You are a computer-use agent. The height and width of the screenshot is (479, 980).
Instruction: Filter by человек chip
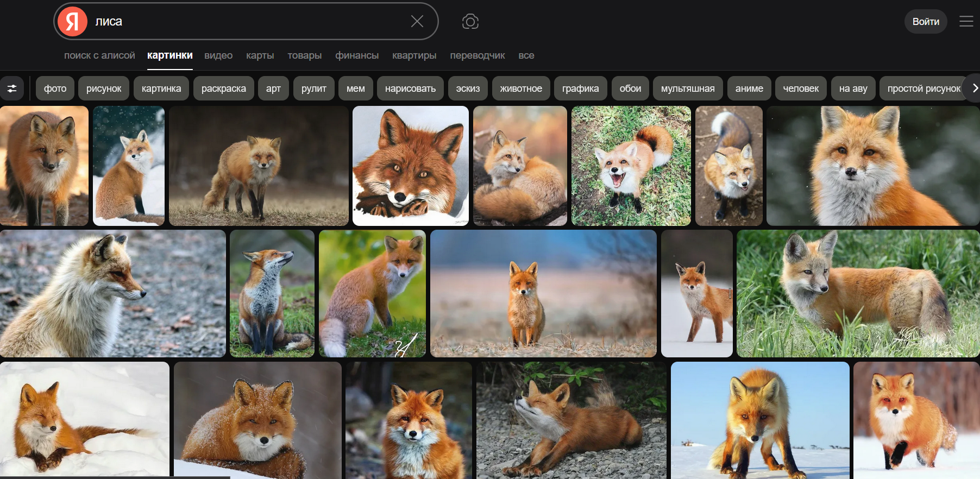click(x=801, y=88)
